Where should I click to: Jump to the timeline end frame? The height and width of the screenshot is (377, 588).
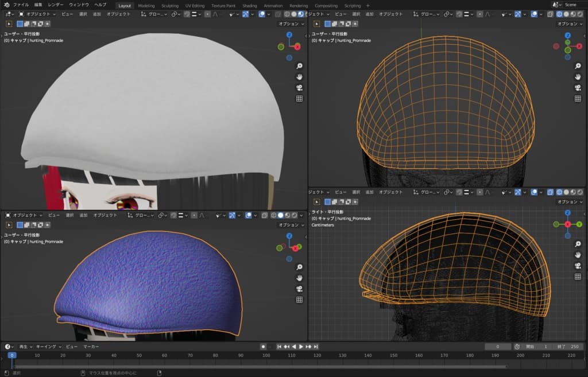[x=316, y=347]
